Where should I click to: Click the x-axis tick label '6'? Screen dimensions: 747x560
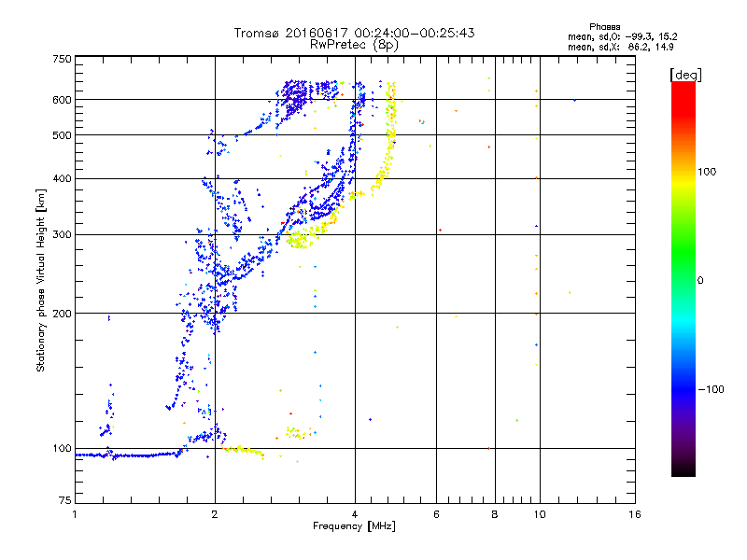(x=436, y=514)
